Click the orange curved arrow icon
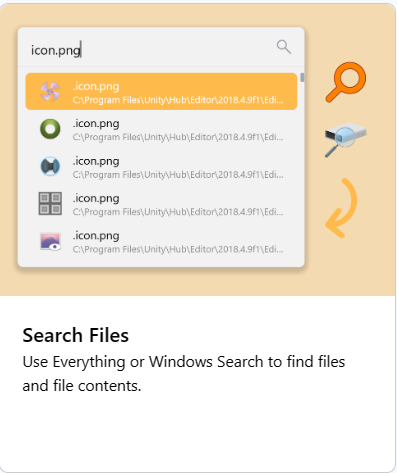This screenshot has height=473, width=397. click(x=341, y=208)
